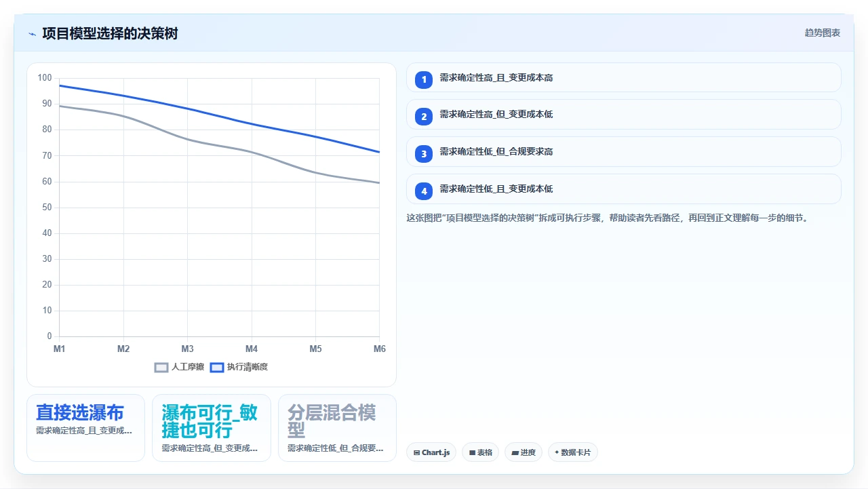The width and height of the screenshot is (868, 489).
Task: Select the 进度 tag chip
Action: pyautogui.click(x=524, y=452)
